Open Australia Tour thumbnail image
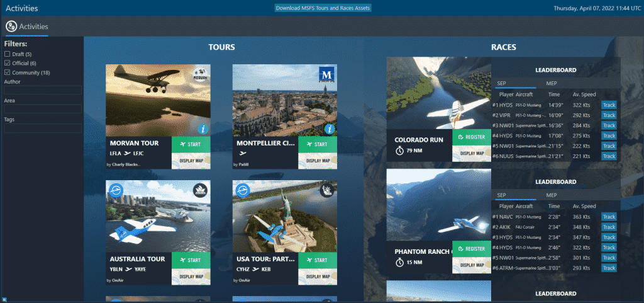The image size is (644, 303). coord(158,216)
